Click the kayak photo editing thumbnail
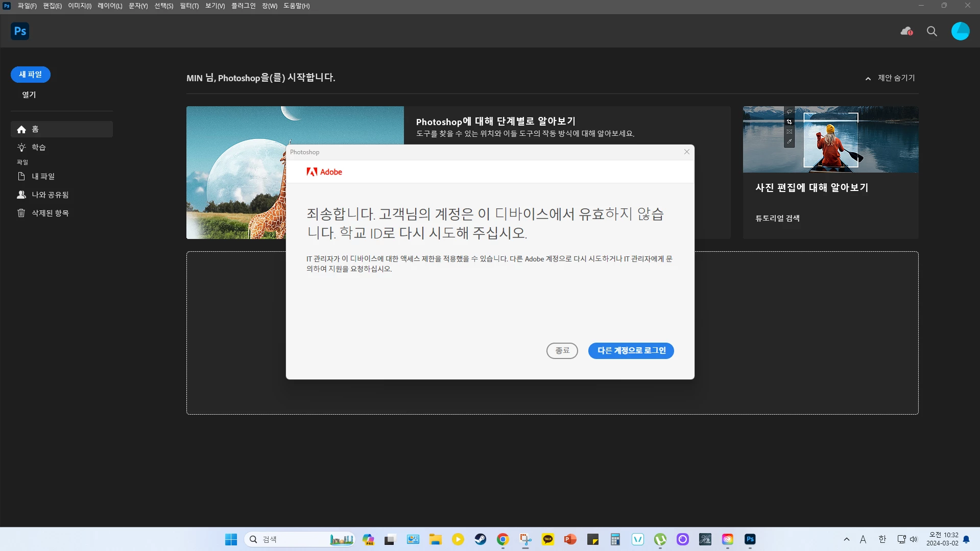Image resolution: width=980 pixels, height=551 pixels. [x=831, y=139]
